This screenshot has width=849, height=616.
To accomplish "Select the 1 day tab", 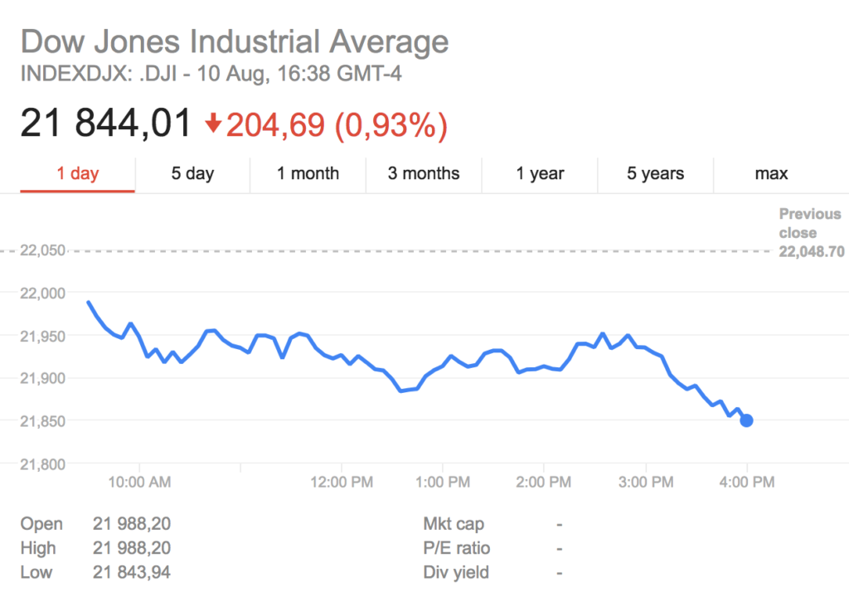I will (77, 173).
